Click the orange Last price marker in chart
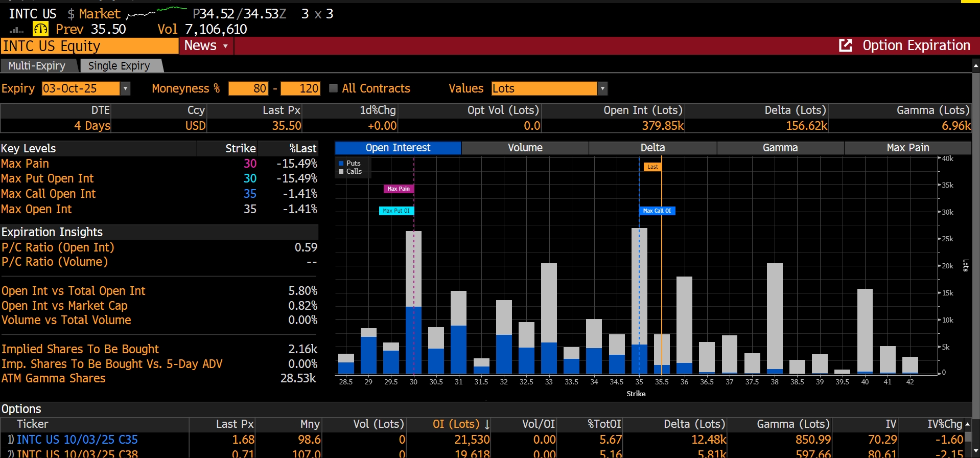Viewport: 980px width, 458px height. [652, 167]
